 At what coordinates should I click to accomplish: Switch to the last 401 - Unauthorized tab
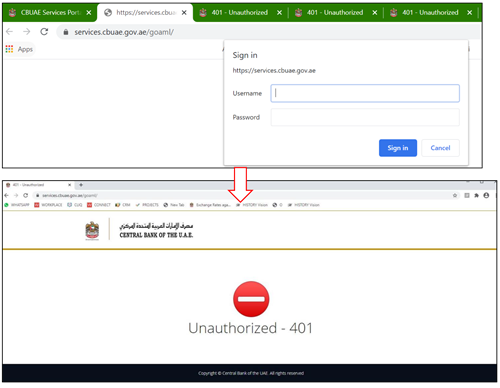(430, 13)
